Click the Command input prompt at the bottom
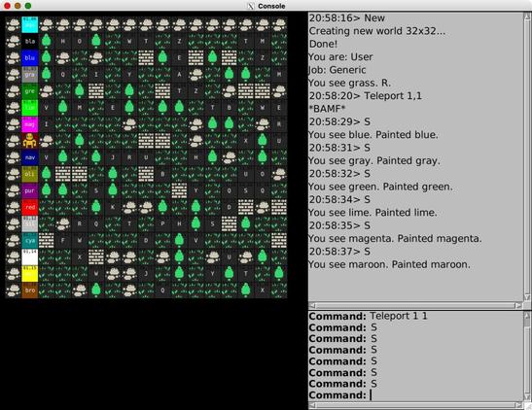Viewport: 532px width, 410px height. [415, 395]
